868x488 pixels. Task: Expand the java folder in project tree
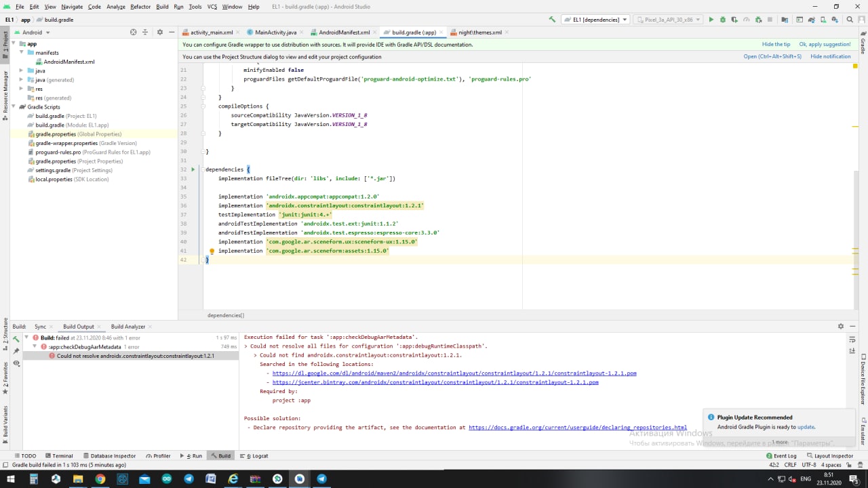22,70
